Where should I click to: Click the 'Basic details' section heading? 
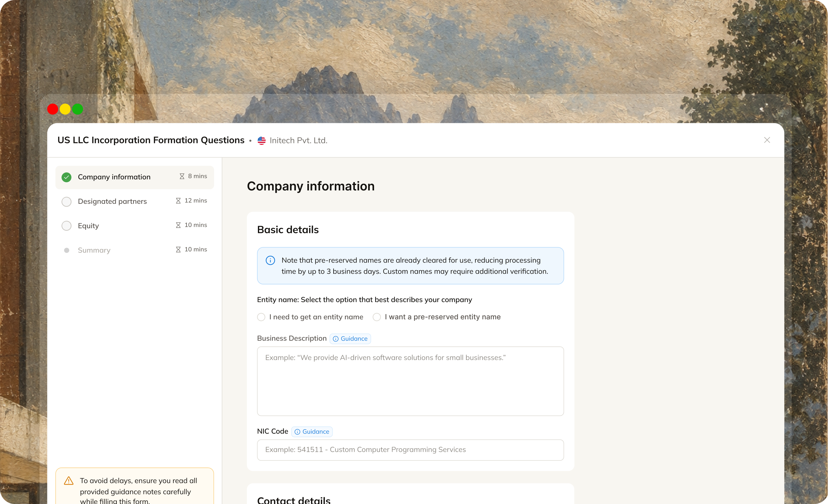pos(288,230)
